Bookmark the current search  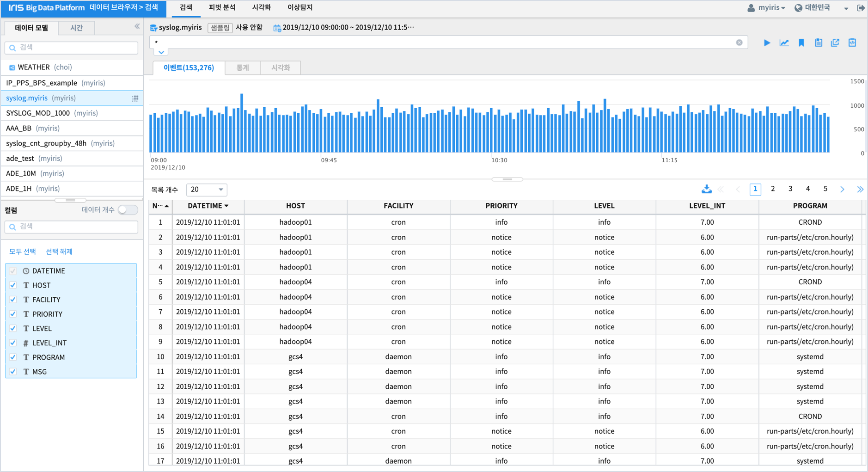point(801,43)
